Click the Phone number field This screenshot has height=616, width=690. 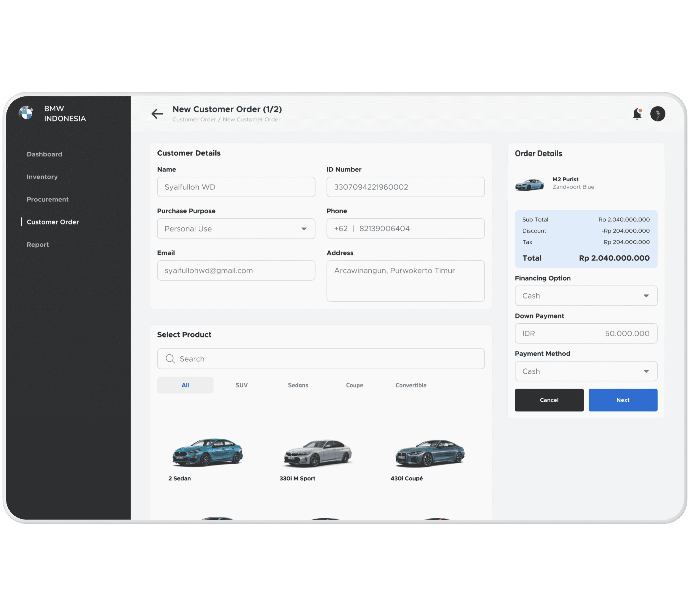pos(405,228)
